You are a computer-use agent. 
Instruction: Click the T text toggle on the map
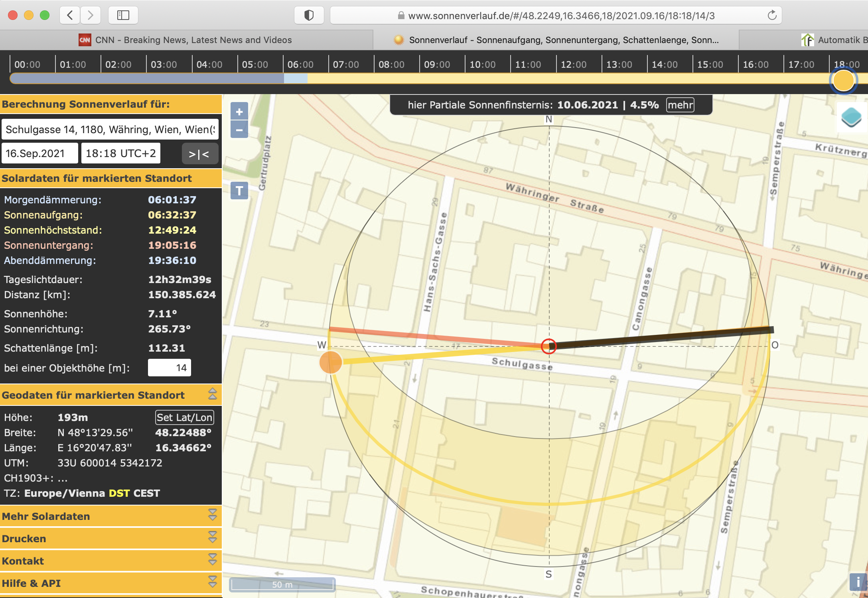(239, 191)
